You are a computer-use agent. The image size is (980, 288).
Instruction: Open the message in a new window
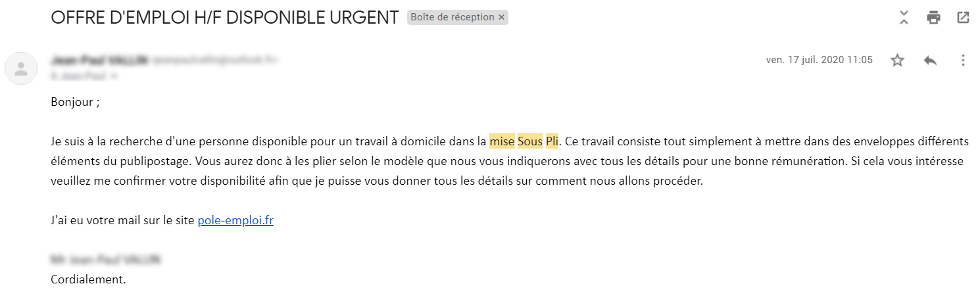point(963,18)
